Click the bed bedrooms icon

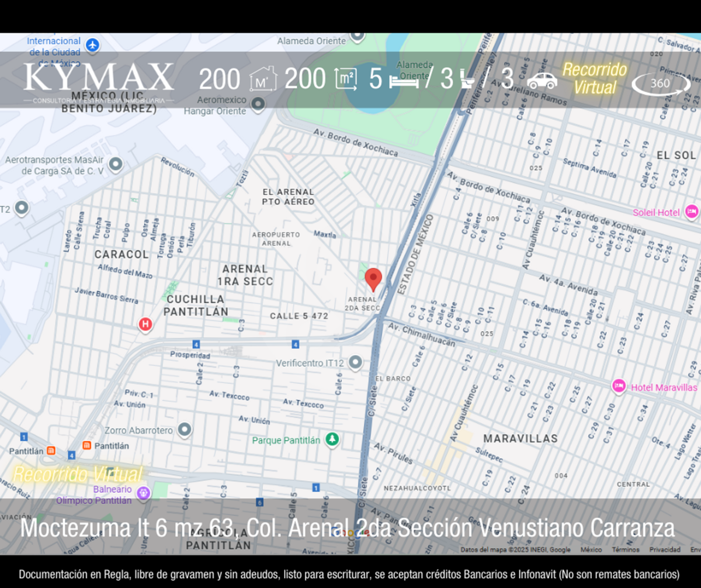pos(404,81)
